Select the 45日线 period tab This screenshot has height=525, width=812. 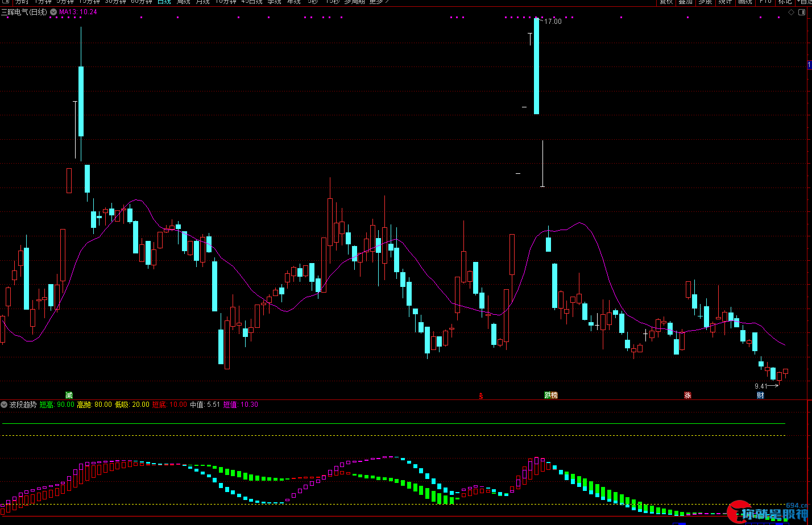[252, 2]
